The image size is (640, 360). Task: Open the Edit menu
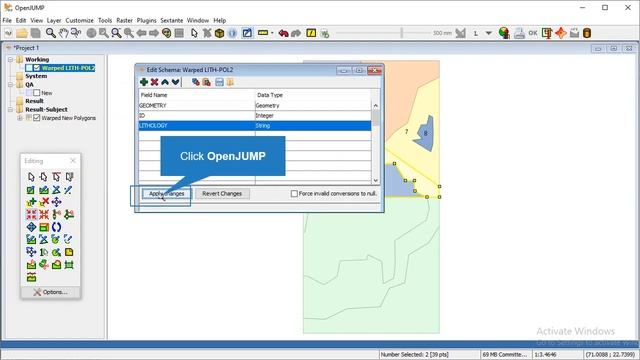click(21, 20)
